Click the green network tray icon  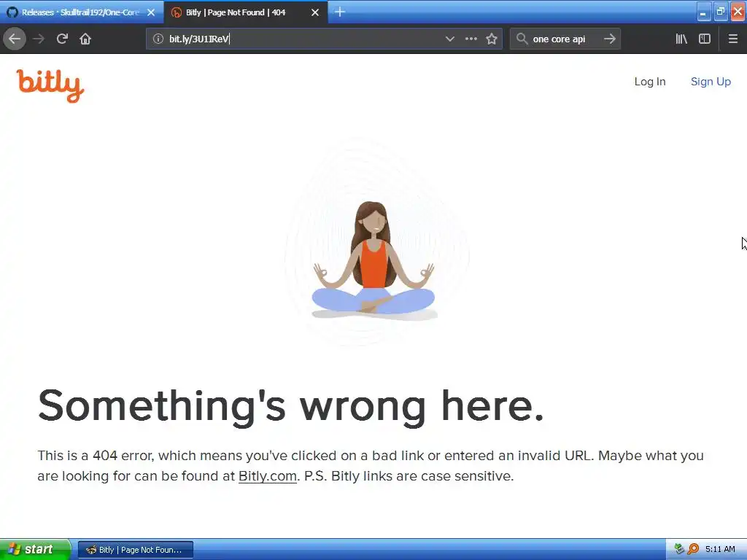tap(679, 549)
